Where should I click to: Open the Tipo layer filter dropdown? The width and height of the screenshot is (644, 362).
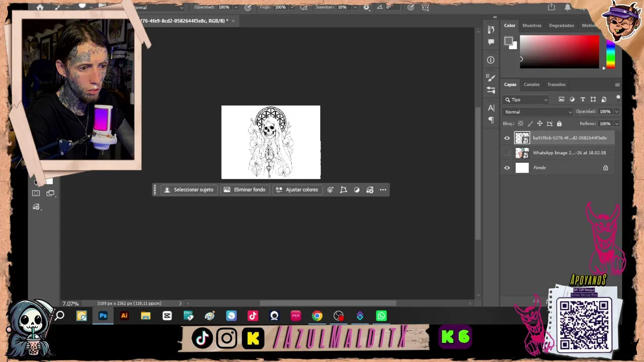[526, 100]
